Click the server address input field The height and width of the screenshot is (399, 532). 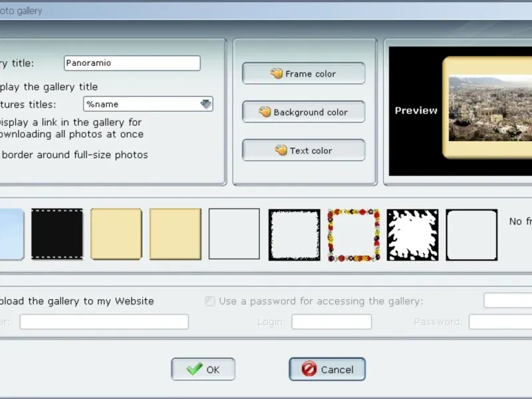[104, 322]
